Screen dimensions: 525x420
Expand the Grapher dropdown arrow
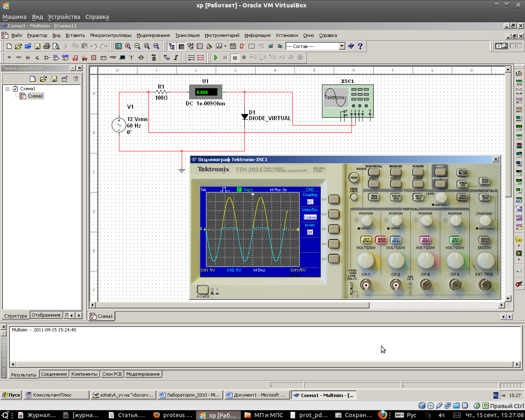click(225, 46)
